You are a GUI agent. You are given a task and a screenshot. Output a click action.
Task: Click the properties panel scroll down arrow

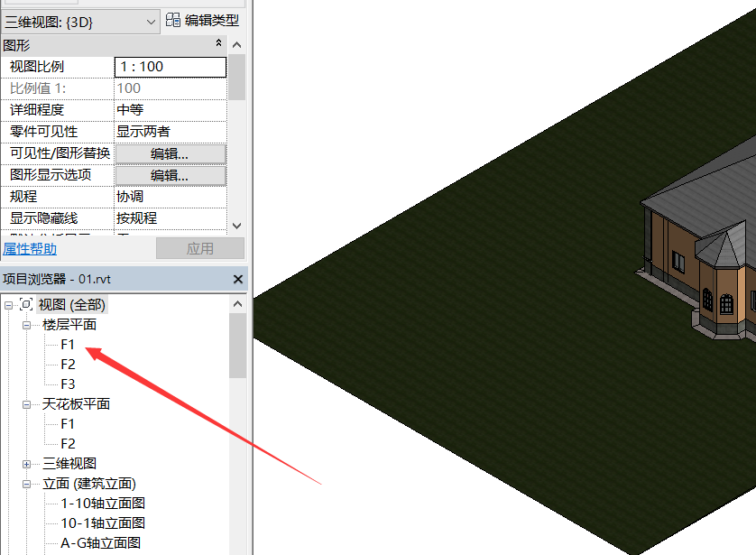tap(236, 226)
